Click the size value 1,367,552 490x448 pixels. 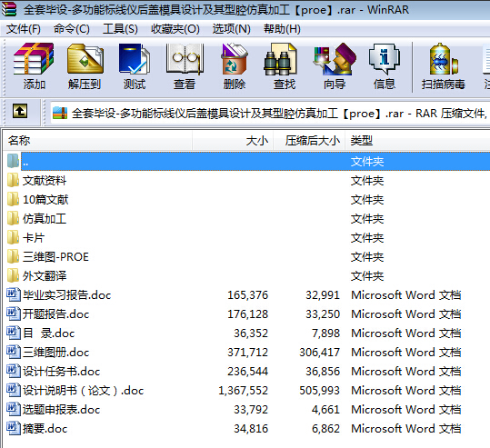pyautogui.click(x=243, y=390)
